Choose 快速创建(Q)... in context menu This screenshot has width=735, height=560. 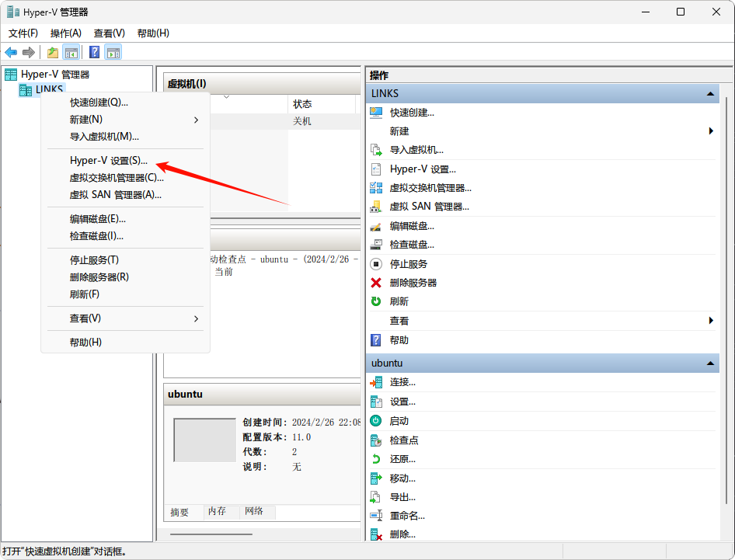[x=126, y=103]
